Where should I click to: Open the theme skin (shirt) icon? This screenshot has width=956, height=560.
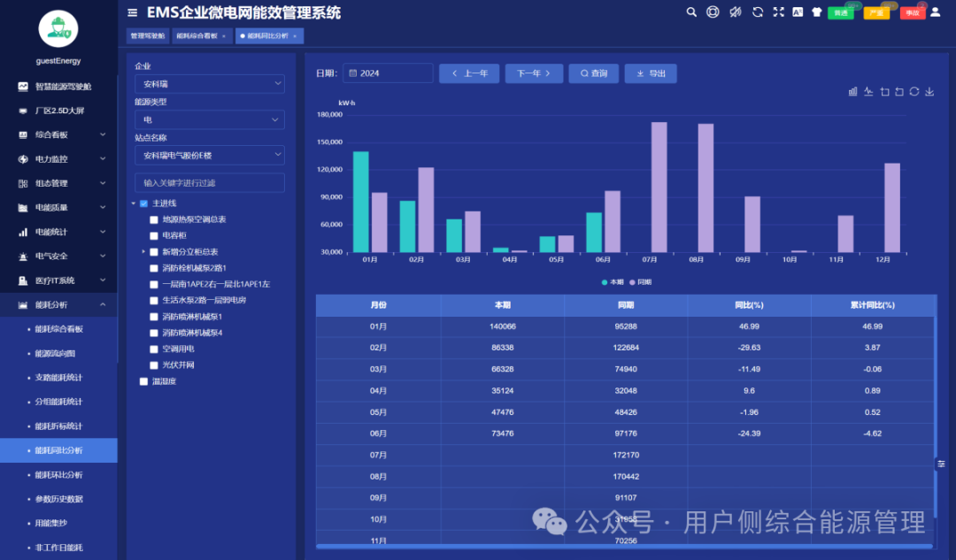tap(816, 12)
